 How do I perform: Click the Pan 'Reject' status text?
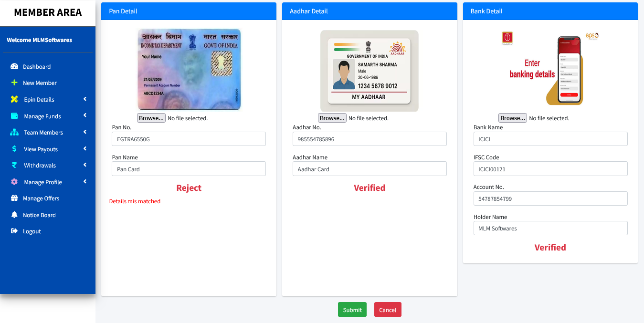coord(189,188)
